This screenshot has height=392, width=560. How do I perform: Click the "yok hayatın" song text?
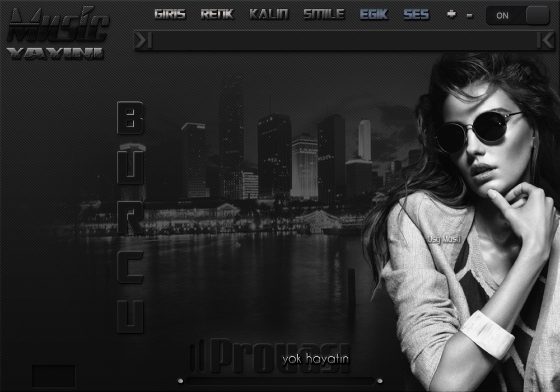(x=315, y=359)
